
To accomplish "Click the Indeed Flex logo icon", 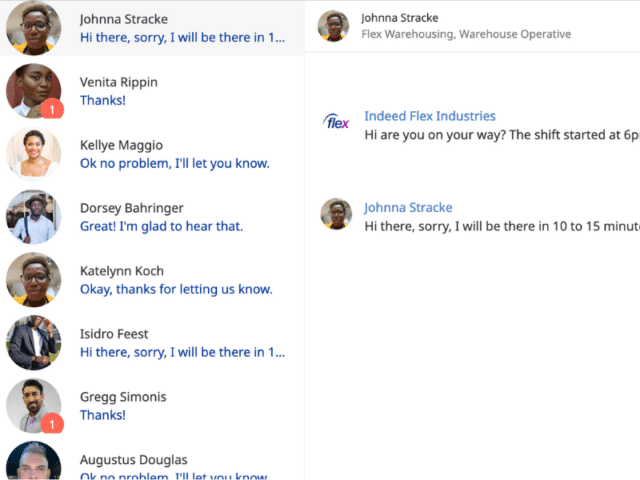I will coord(336,122).
